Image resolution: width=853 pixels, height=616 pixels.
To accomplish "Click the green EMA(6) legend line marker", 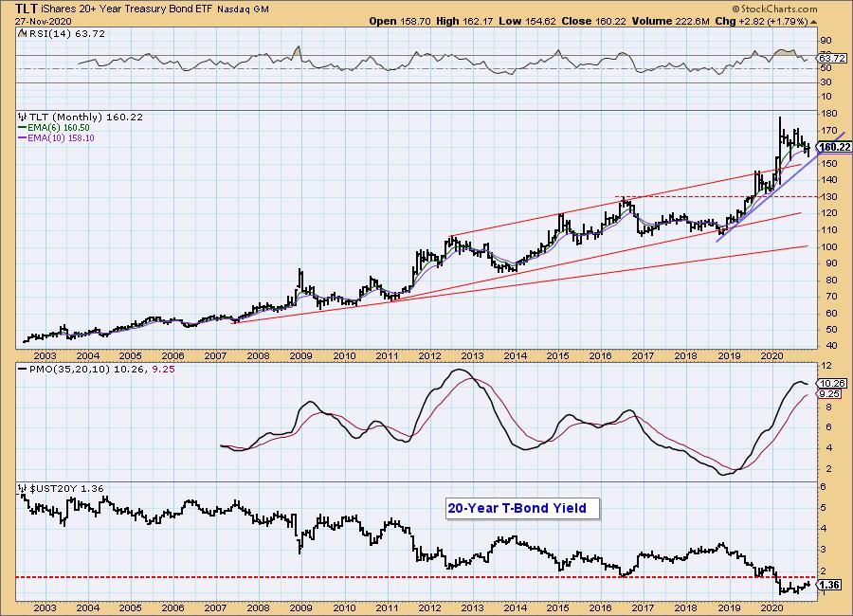I will [x=23, y=127].
